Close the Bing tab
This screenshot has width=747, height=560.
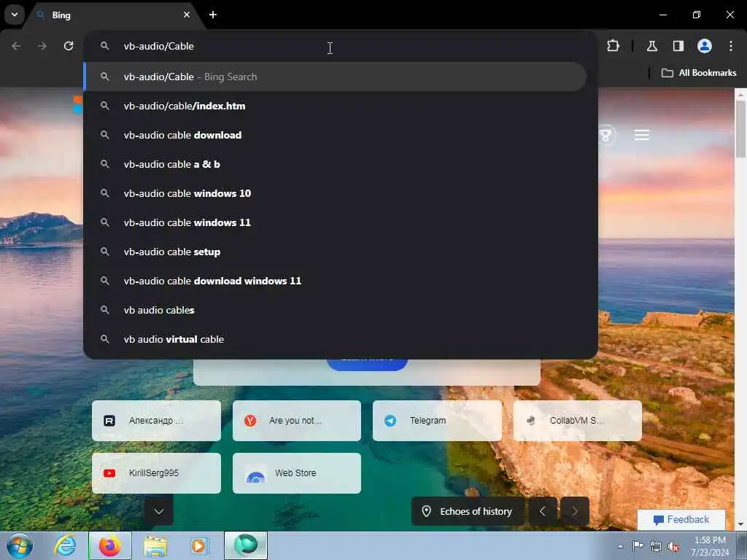[x=187, y=15]
